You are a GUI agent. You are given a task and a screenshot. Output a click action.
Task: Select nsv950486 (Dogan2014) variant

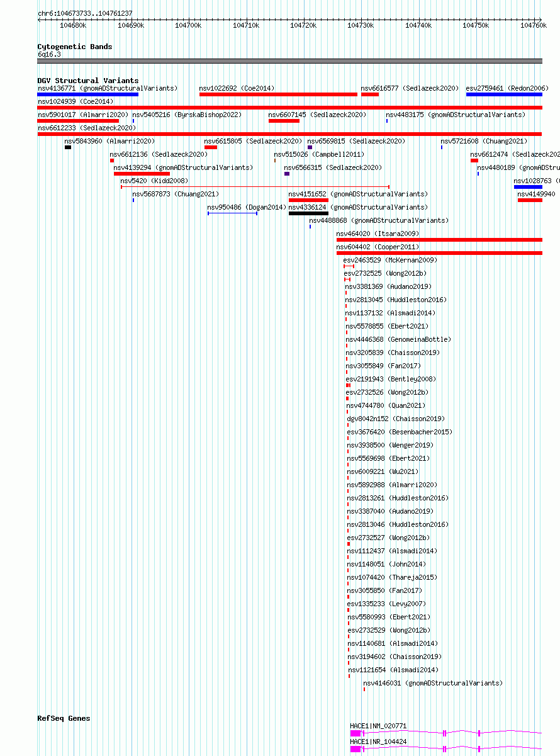pos(232,213)
